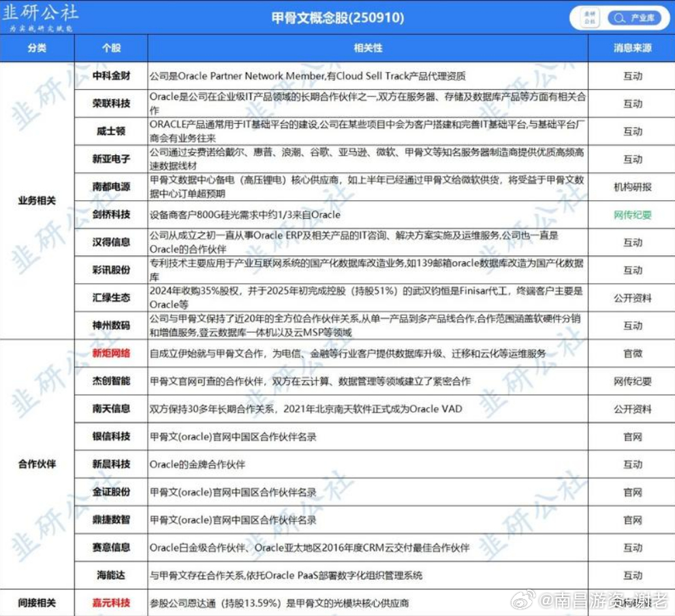
Task: Click the description Oracle的金牌合作伙伴
Action: [197, 465]
